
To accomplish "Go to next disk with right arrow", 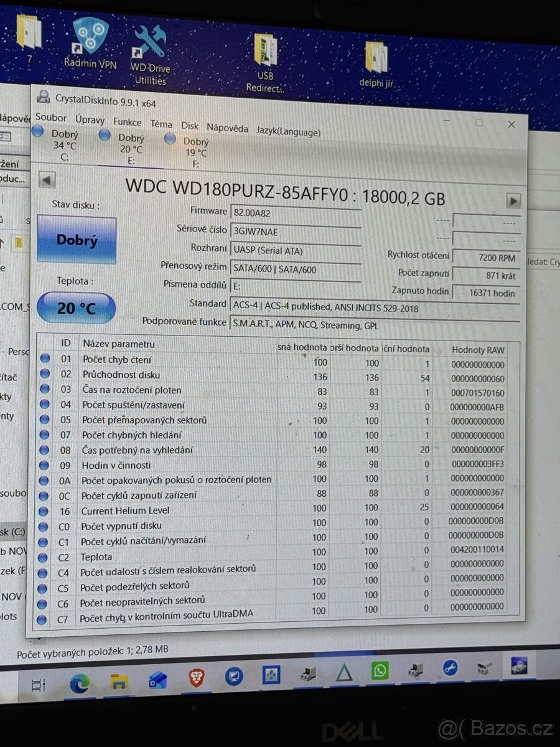I will [513, 201].
